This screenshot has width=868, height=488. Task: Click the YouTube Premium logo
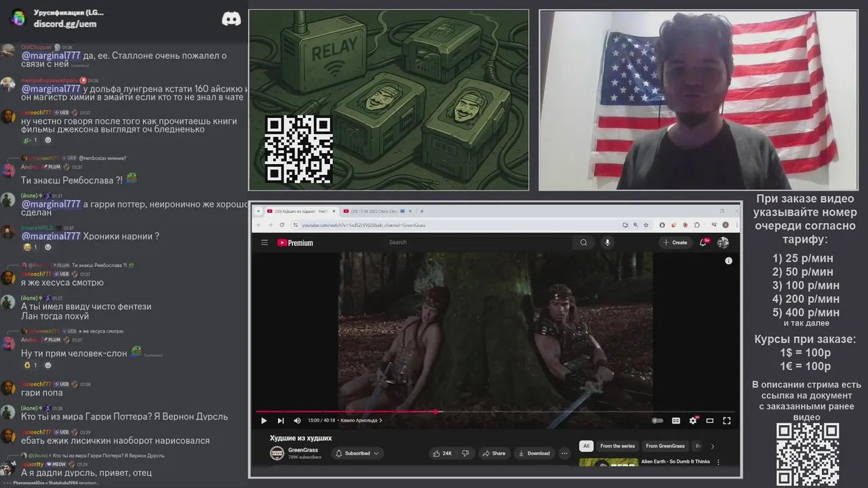tap(295, 243)
